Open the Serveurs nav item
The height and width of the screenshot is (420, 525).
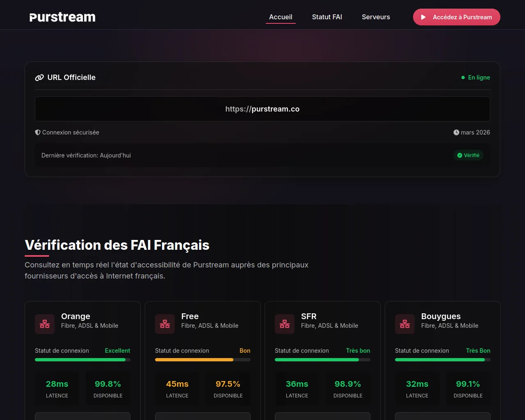[x=376, y=17]
